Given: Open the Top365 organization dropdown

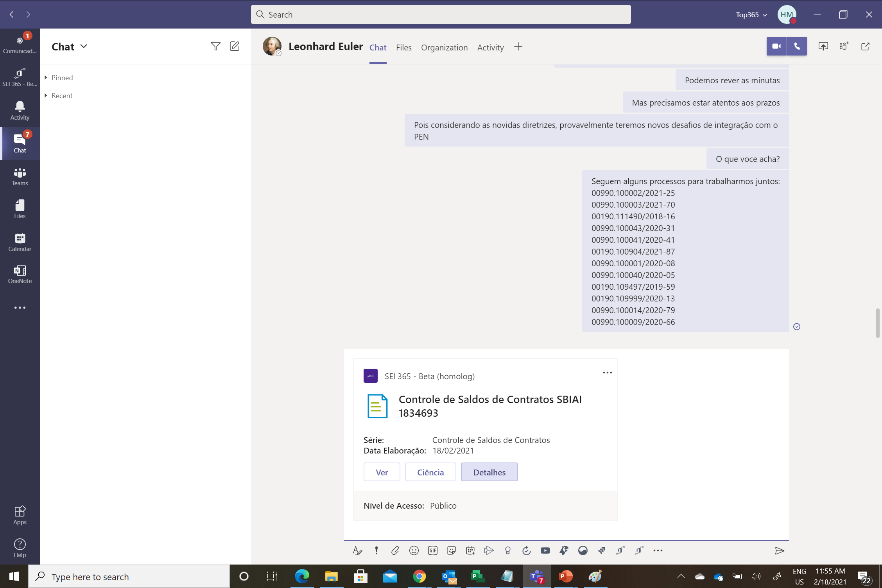Looking at the screenshot, I should point(751,15).
